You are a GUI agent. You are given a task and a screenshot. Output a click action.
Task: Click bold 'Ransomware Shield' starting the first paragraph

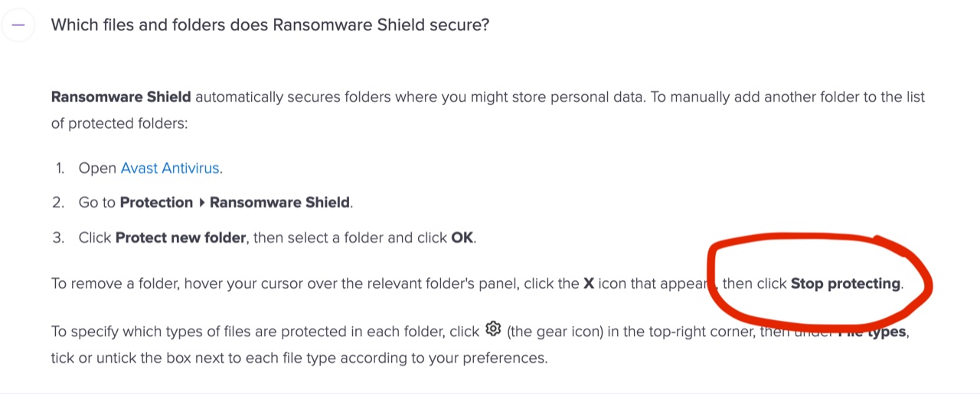[x=121, y=97]
